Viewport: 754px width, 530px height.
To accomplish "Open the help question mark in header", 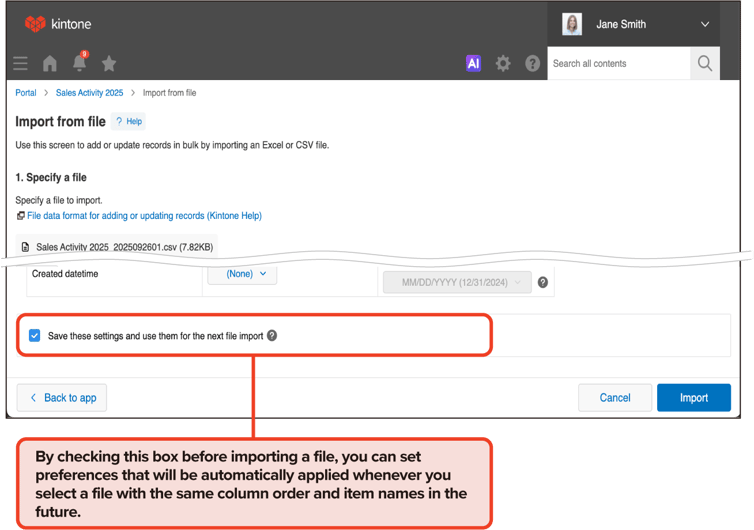I will (532, 63).
